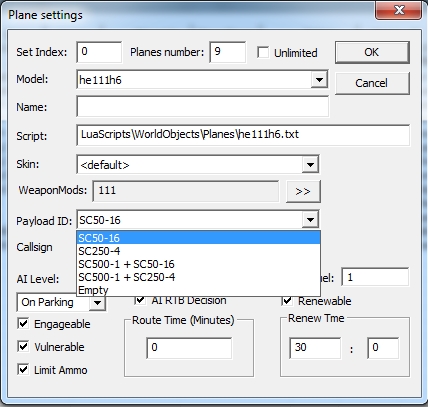This screenshot has height=407, width=428.
Task: Confirm settings with OK button
Action: click(x=372, y=52)
